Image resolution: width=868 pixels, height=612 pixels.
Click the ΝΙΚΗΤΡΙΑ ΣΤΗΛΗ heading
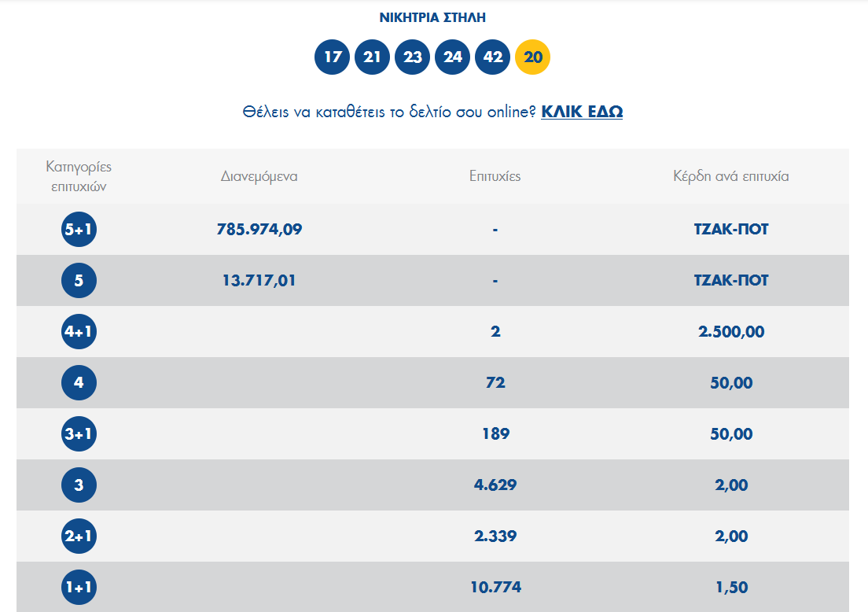(x=432, y=18)
